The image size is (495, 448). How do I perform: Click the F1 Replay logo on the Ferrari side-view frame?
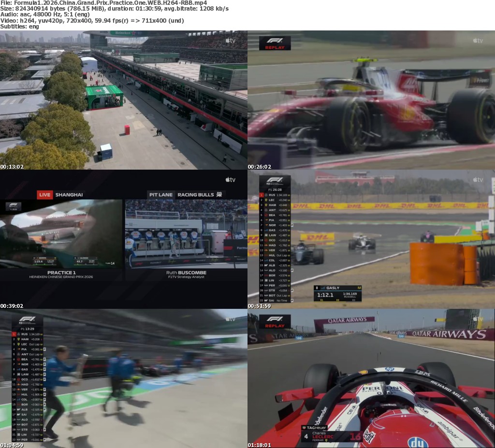pyautogui.click(x=275, y=43)
